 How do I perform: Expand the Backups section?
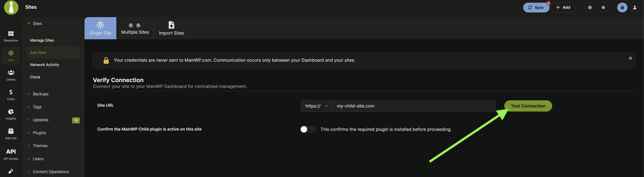pyautogui.click(x=41, y=94)
